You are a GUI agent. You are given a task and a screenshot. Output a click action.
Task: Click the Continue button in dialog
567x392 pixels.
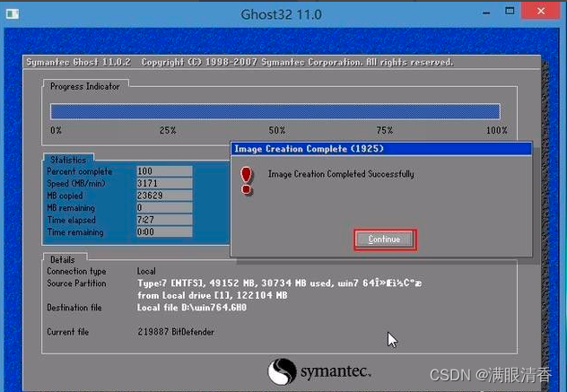tap(385, 240)
